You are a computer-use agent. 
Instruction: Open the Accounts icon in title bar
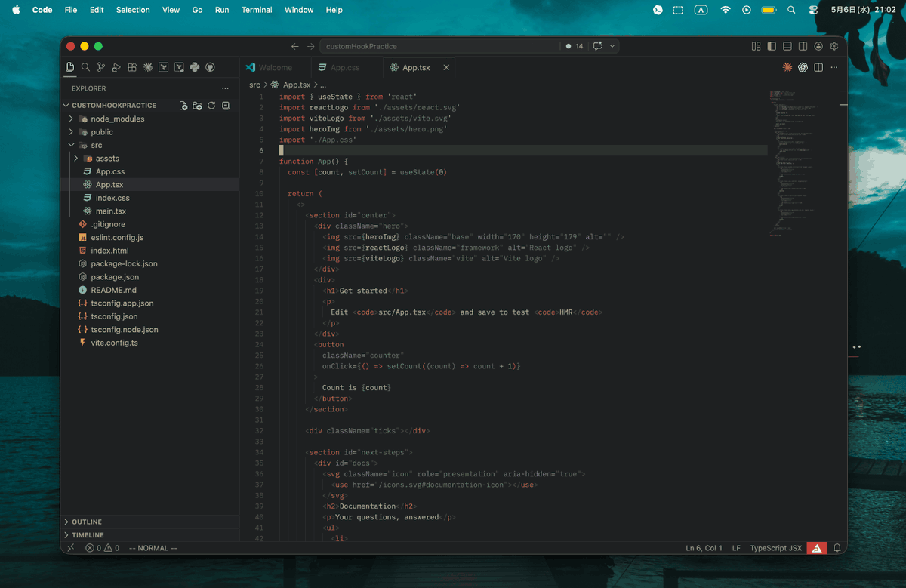(x=818, y=46)
